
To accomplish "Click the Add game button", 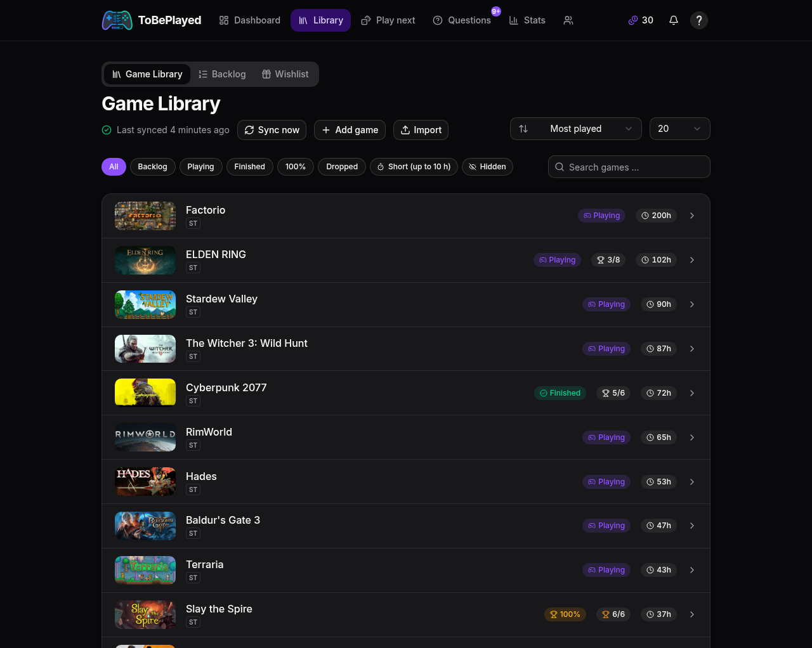I will (x=350, y=130).
